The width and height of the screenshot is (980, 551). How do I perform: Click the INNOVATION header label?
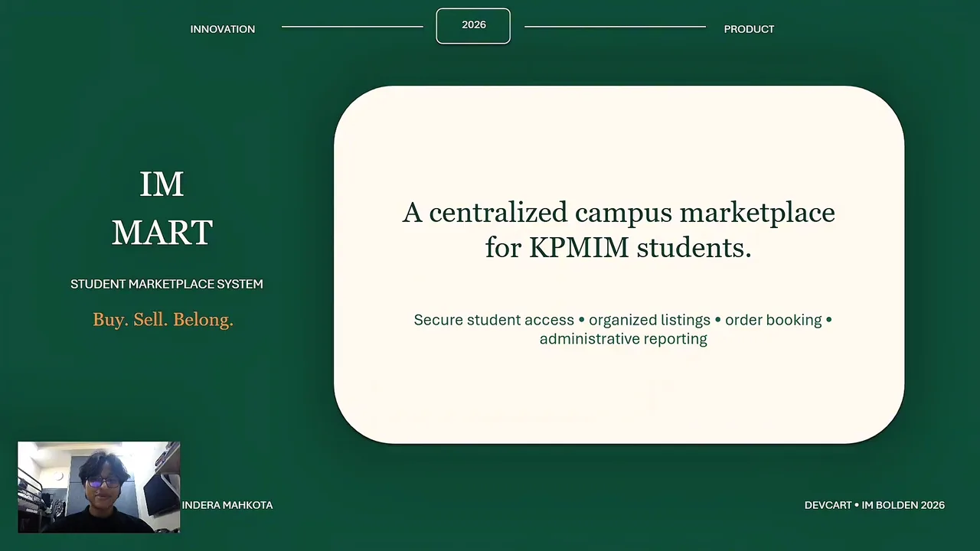[x=223, y=29]
